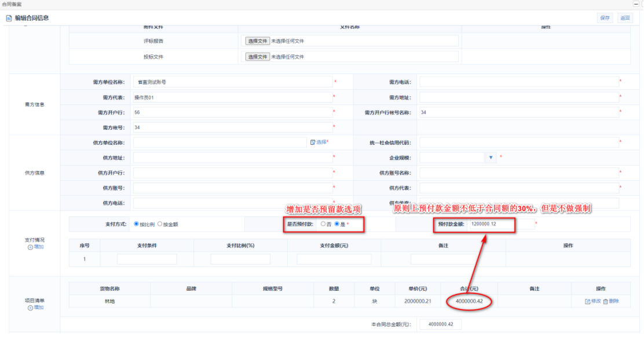Viewport: 644px width, 343px height.
Task: Click the 选择 supplier picker icon
Action: click(x=313, y=142)
